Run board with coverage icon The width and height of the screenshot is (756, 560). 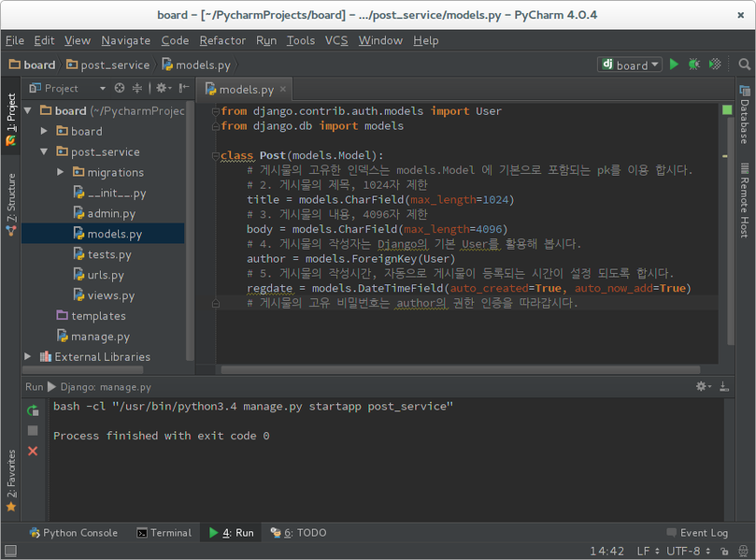click(715, 65)
